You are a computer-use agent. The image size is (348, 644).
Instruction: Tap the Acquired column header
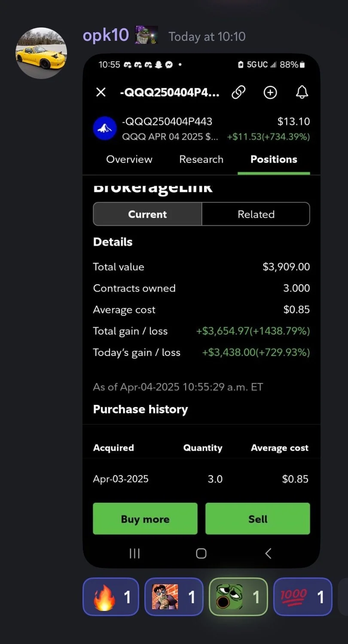click(x=113, y=448)
